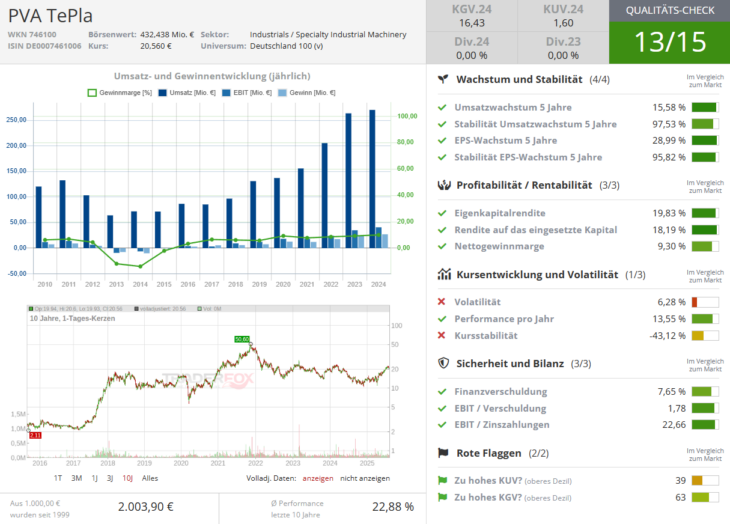Click the EBIT / Zinszahlungen value 22,66
The width and height of the screenshot is (730, 524).
(x=674, y=425)
